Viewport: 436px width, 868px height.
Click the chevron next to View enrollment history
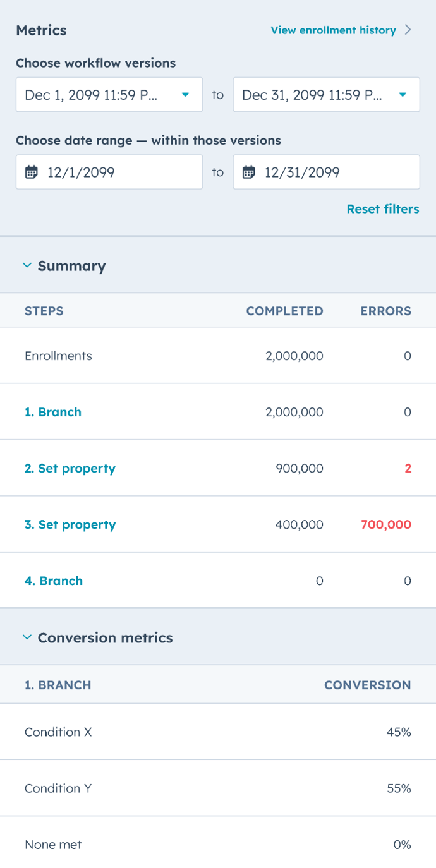click(x=408, y=30)
